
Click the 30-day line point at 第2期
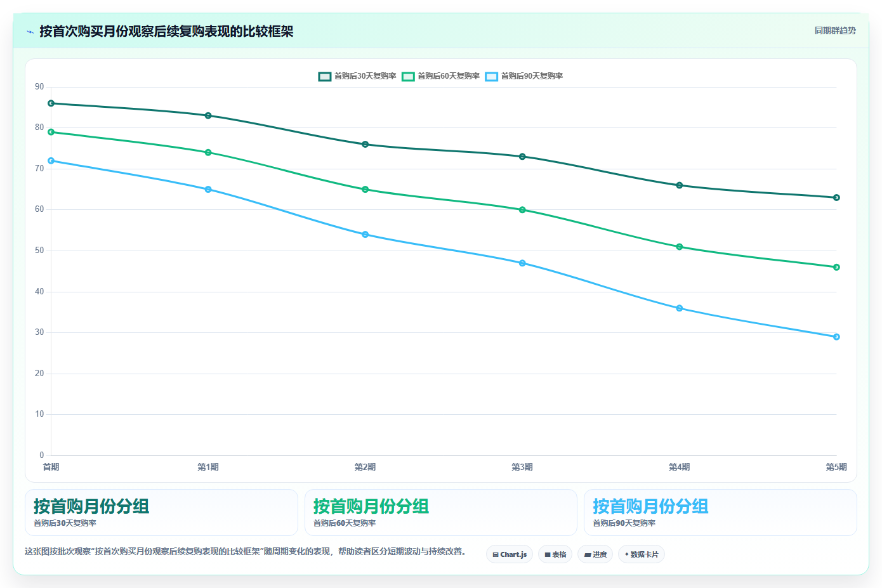pos(365,145)
